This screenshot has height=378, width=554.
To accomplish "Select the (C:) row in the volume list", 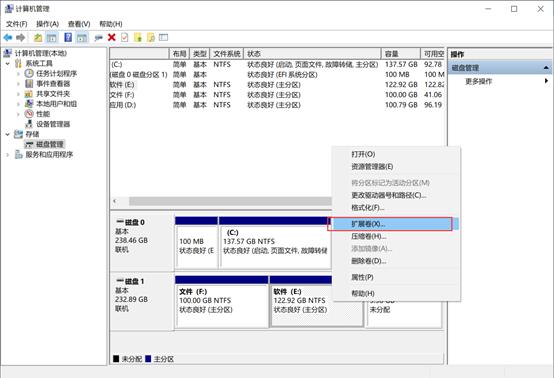I will point(277,64).
